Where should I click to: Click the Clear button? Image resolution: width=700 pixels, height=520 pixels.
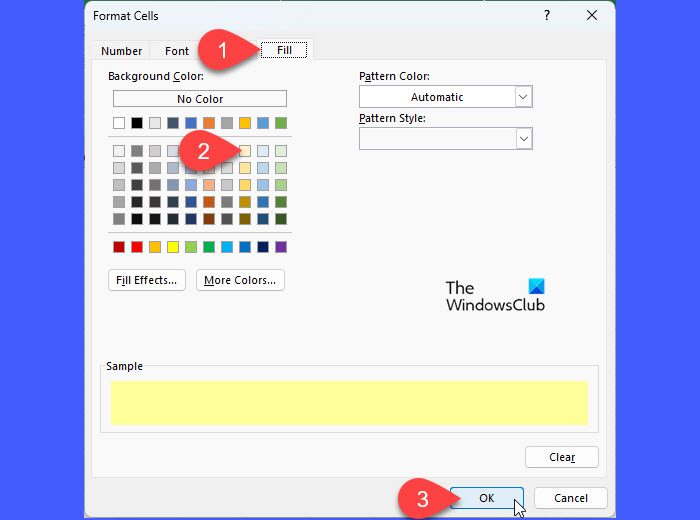[x=562, y=457]
